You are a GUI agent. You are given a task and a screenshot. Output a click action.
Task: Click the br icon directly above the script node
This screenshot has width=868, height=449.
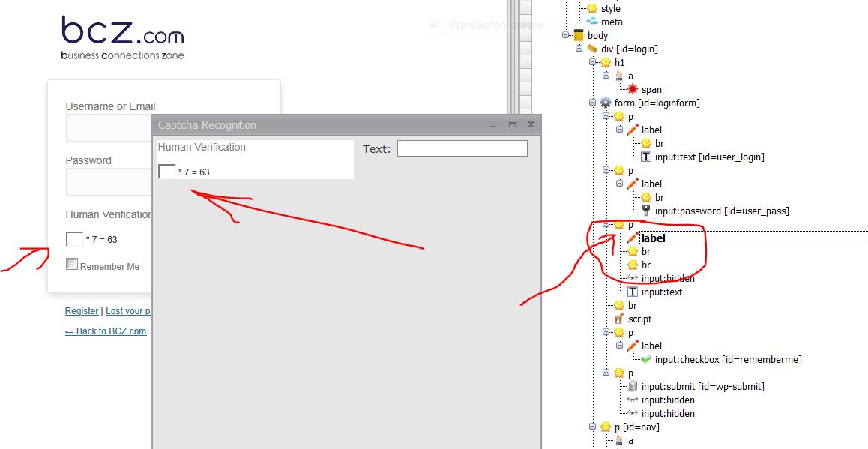click(x=619, y=305)
